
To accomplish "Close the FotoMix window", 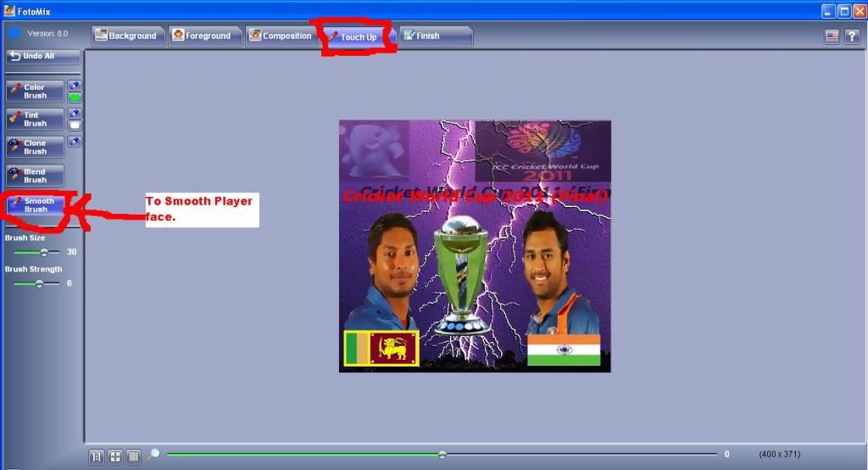I will tap(860, 11).
